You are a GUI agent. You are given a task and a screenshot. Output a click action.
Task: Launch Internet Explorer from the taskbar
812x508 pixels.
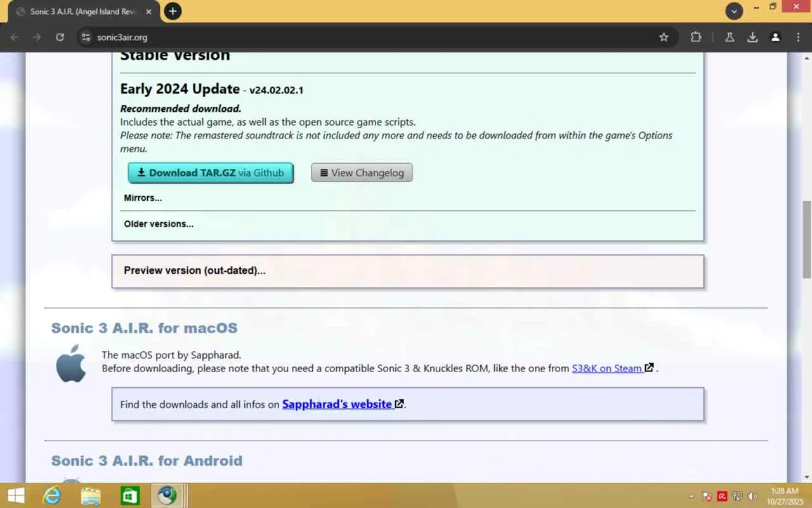tap(51, 495)
